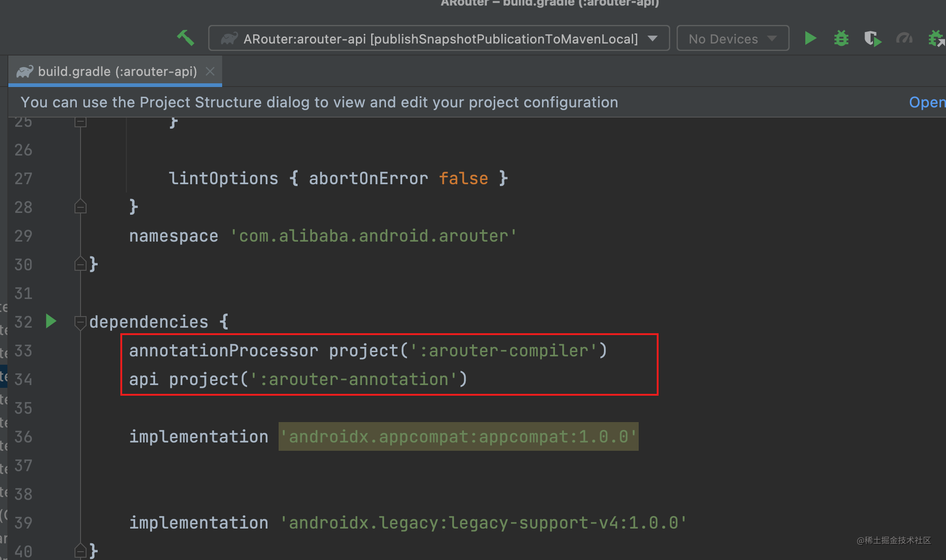
Task: Attach the debugger to a running process
Action: (936, 38)
